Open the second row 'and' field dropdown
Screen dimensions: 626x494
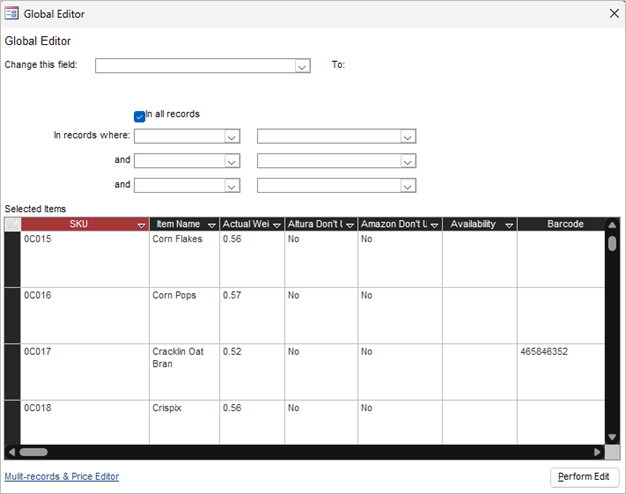click(x=232, y=161)
